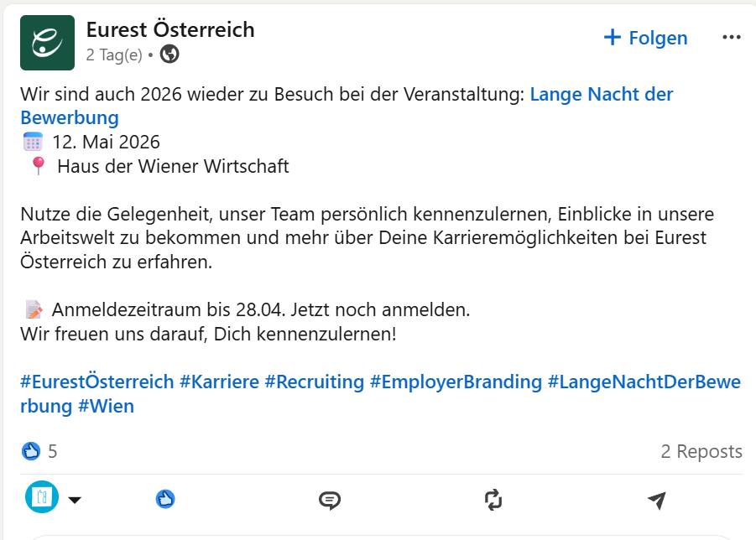Screen dimensions: 756x540
Task: Open the #EurestÖsterreich hashtag
Action: pyautogui.click(x=96, y=382)
